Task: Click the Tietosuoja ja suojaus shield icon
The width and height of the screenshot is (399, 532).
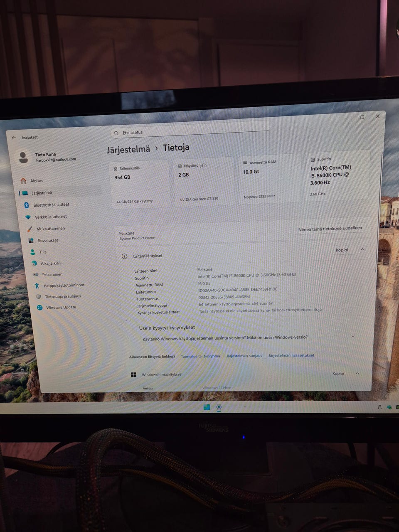Action: [x=38, y=297]
